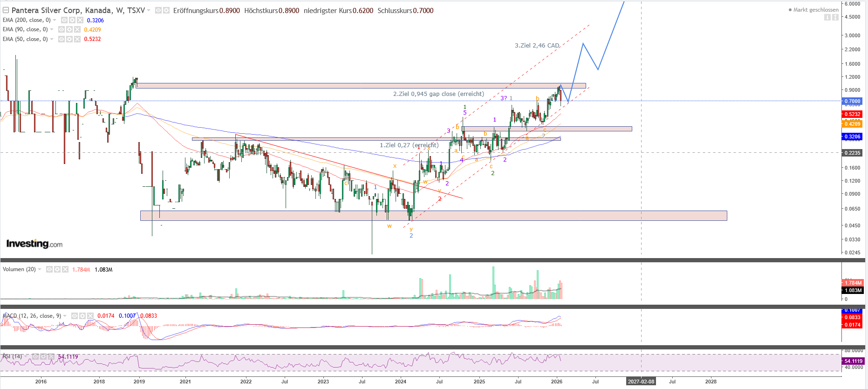Open settings for EMA 200 indicator
Image resolution: width=868 pixels, height=389 pixels.
click(72, 20)
